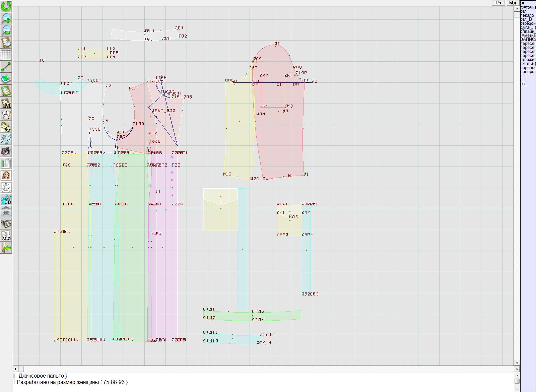Click the door exit icon with green arrow

[x=6, y=248]
